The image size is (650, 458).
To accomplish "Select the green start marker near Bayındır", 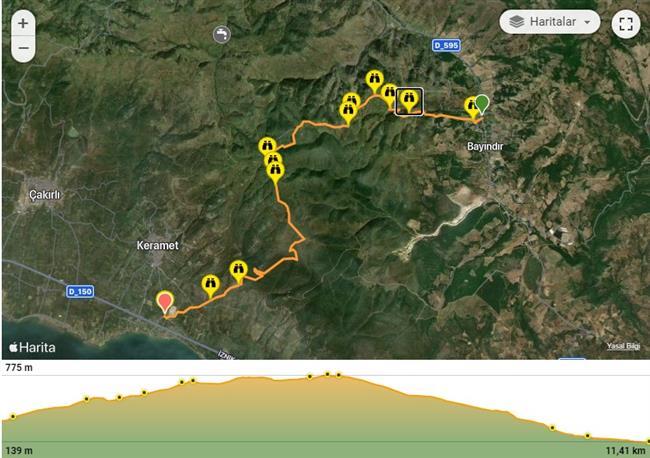I will click(482, 104).
